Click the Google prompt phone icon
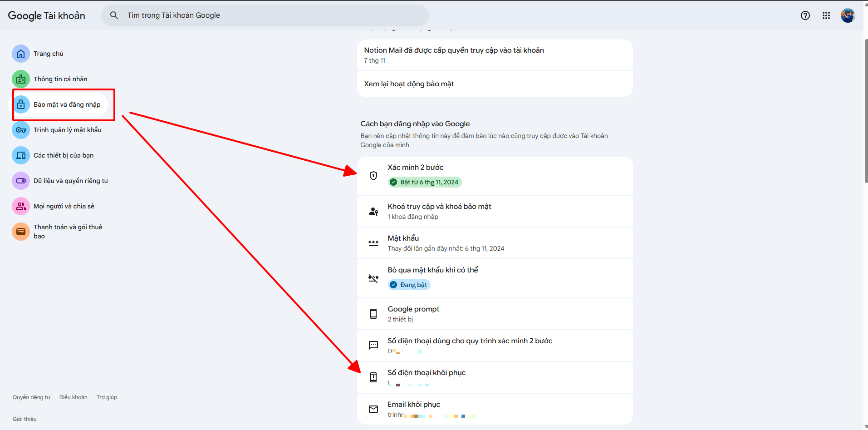 (373, 314)
